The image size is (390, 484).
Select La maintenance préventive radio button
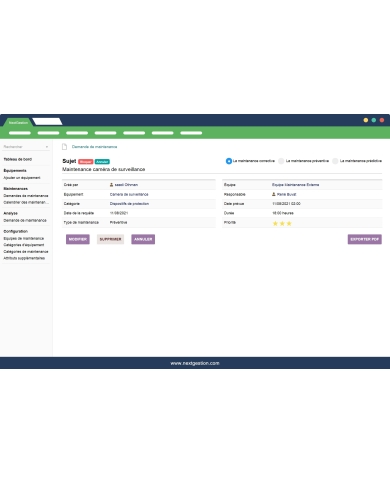point(281,161)
